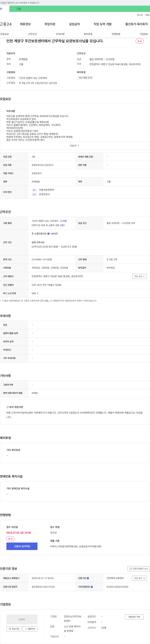Click the 비희망 value for 병역 대체
150x644 pixels.
pyautogui.click(x=35, y=393)
